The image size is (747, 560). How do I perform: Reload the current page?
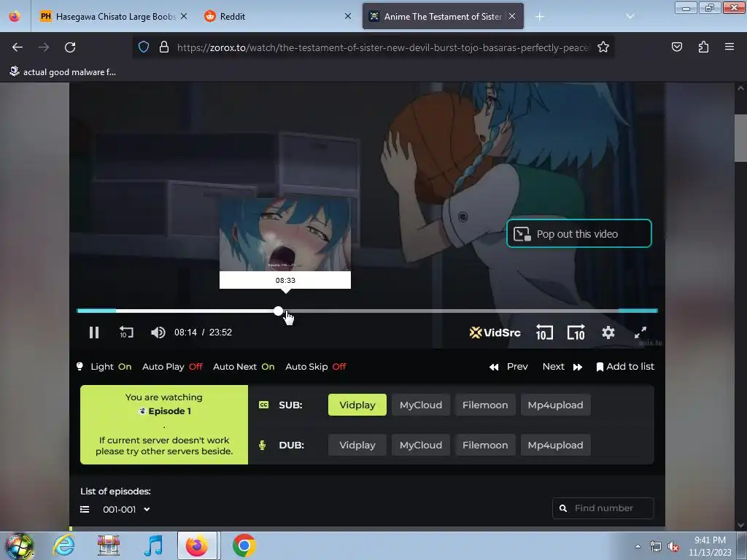[70, 47]
